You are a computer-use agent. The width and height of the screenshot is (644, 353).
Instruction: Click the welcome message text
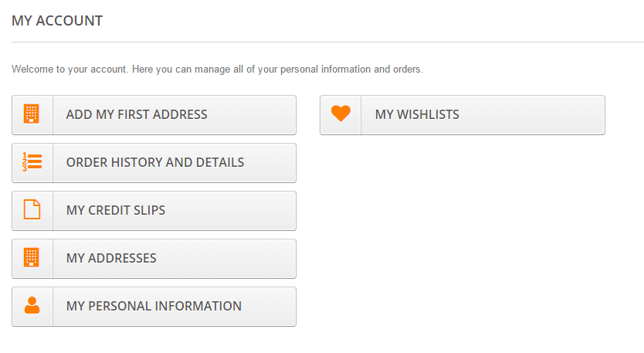217,70
